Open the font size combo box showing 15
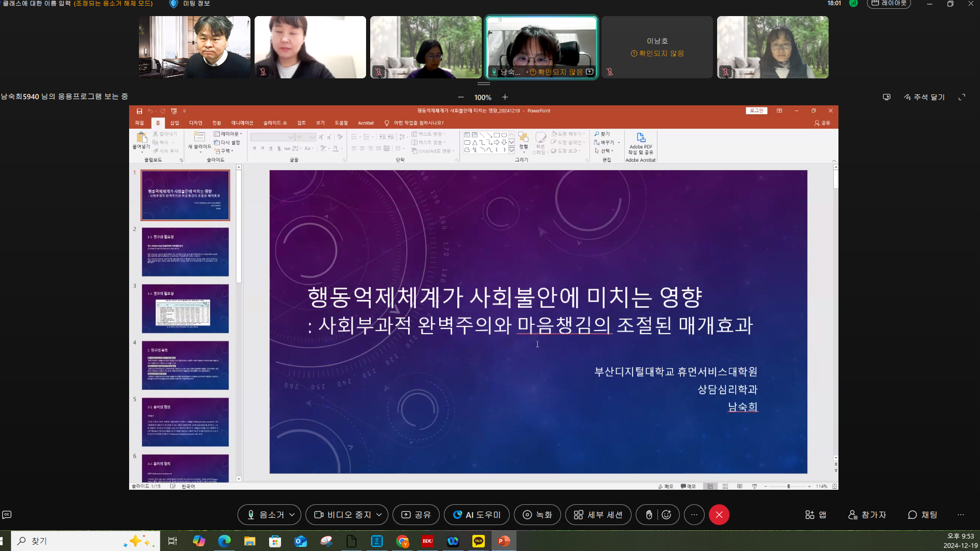Viewport: 980px width, 551px height. point(305,137)
